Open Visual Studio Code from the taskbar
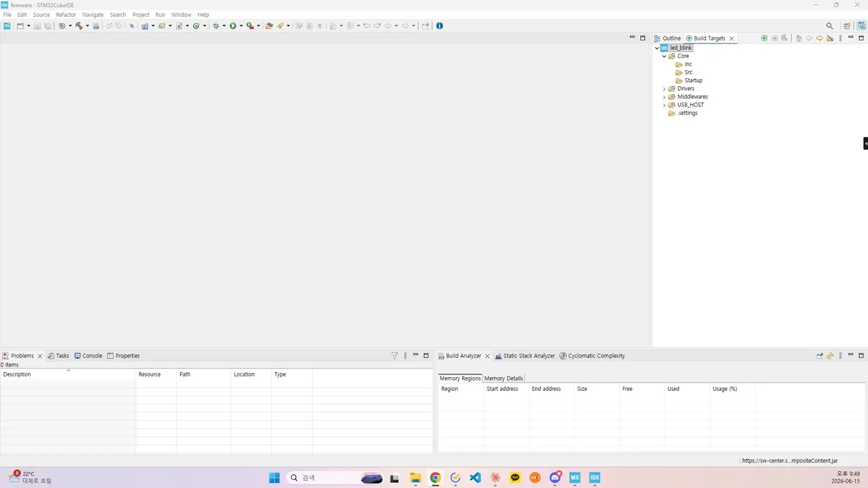The height and width of the screenshot is (488, 868). 475,478
